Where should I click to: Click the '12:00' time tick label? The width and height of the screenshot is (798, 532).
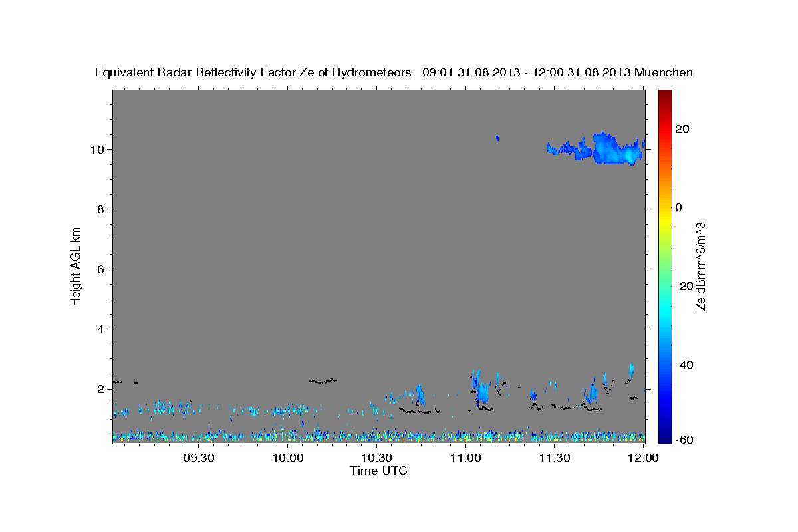pyautogui.click(x=643, y=458)
